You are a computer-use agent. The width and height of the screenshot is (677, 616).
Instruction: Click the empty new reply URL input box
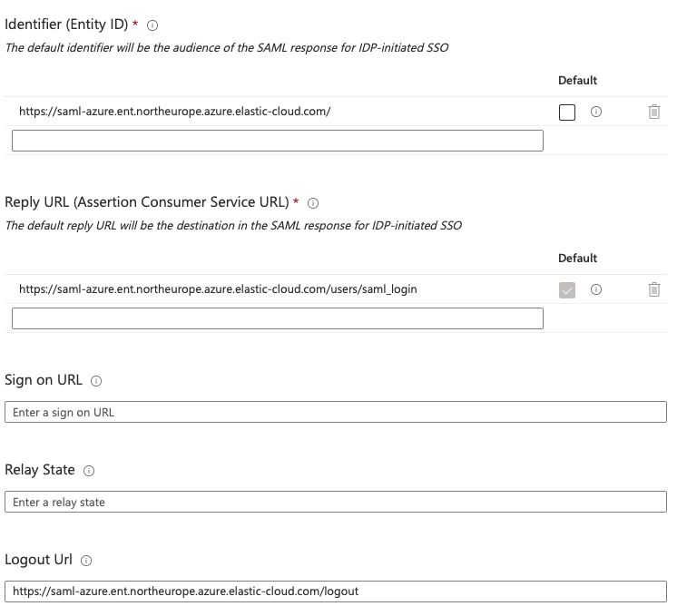point(278,318)
